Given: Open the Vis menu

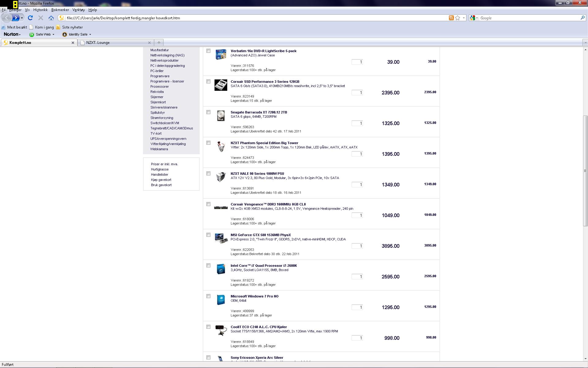Looking at the screenshot, I should 27,10.
